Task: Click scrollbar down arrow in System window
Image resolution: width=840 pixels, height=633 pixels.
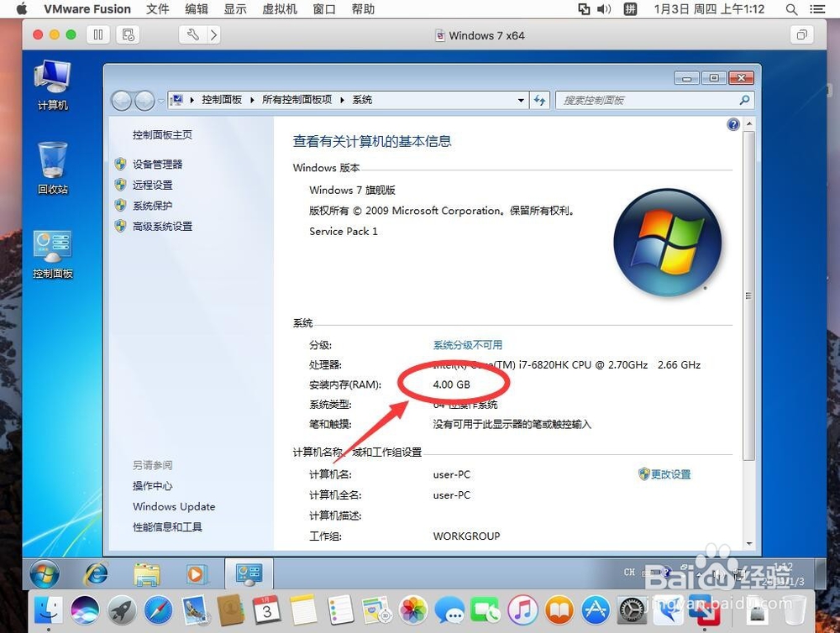Action: (x=749, y=543)
